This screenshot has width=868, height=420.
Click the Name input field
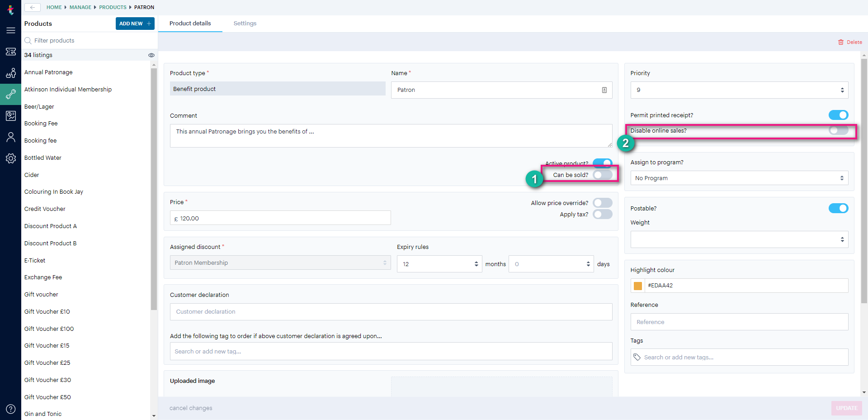click(501, 90)
